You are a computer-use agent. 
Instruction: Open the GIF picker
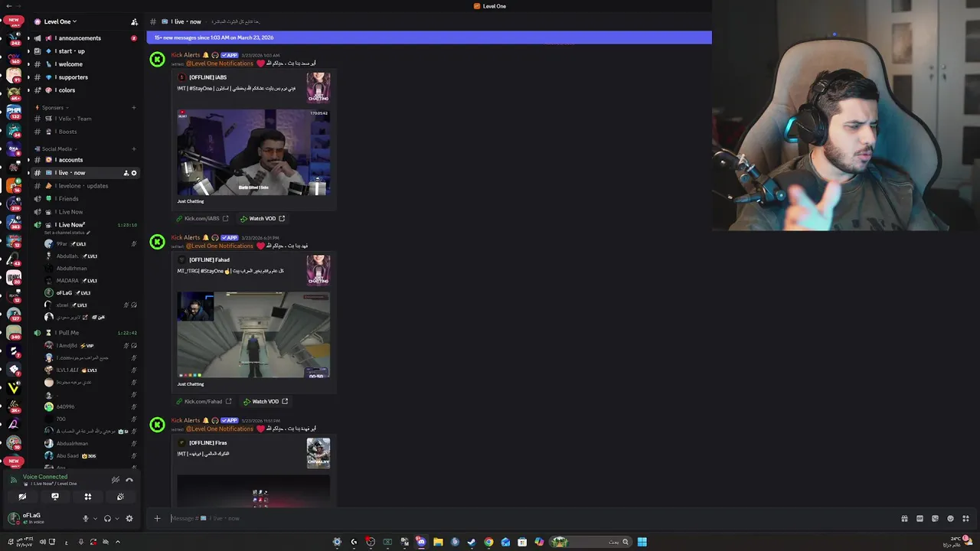pos(920,518)
